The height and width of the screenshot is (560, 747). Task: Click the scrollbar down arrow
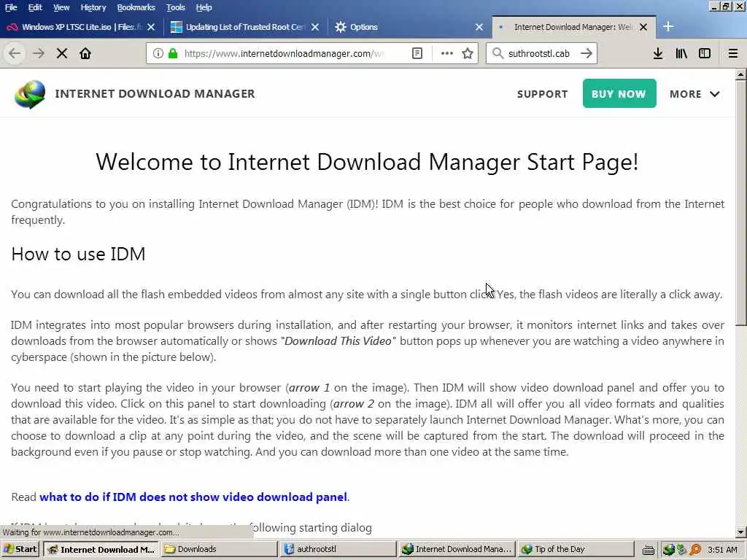741,532
